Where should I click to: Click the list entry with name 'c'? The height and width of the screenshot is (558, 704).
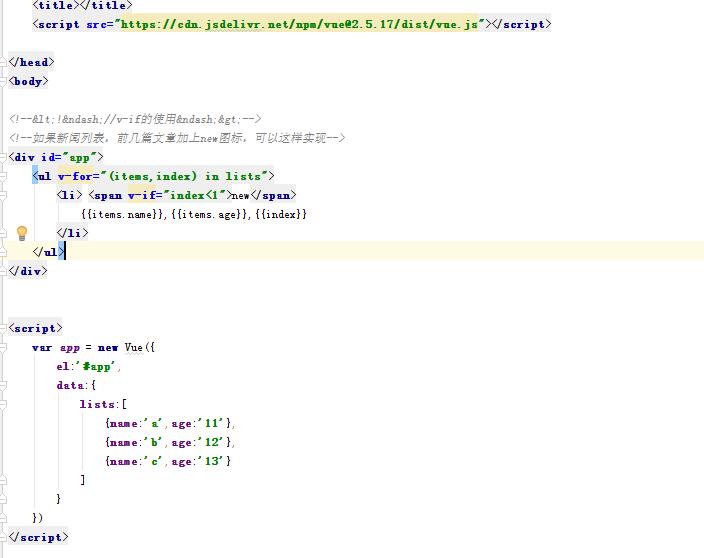point(168,461)
